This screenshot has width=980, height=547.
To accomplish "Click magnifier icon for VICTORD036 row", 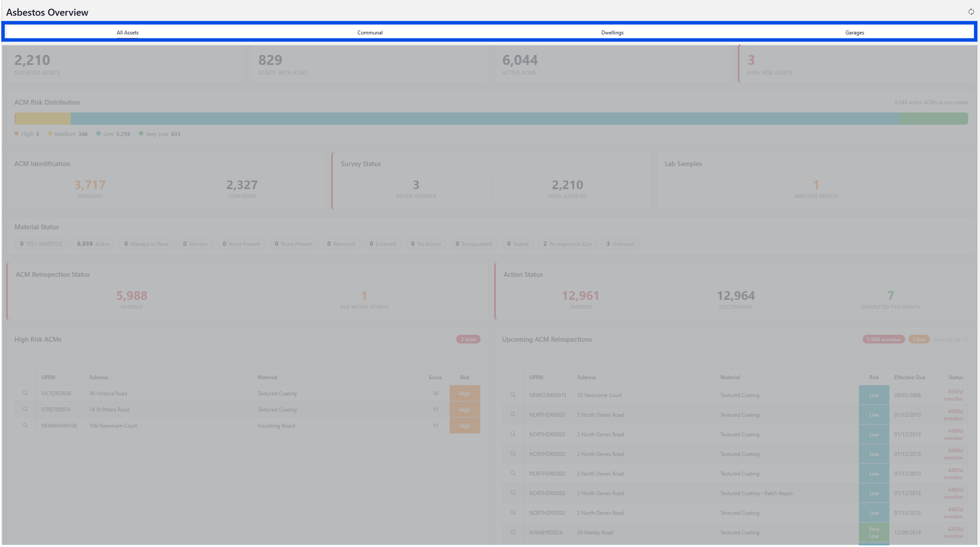I will coord(25,393).
